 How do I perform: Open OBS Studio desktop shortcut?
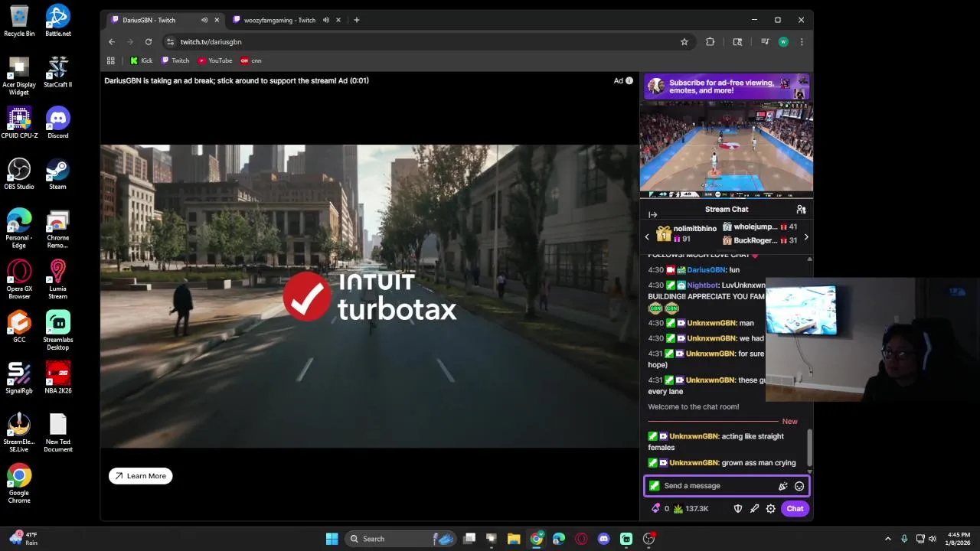(x=19, y=174)
